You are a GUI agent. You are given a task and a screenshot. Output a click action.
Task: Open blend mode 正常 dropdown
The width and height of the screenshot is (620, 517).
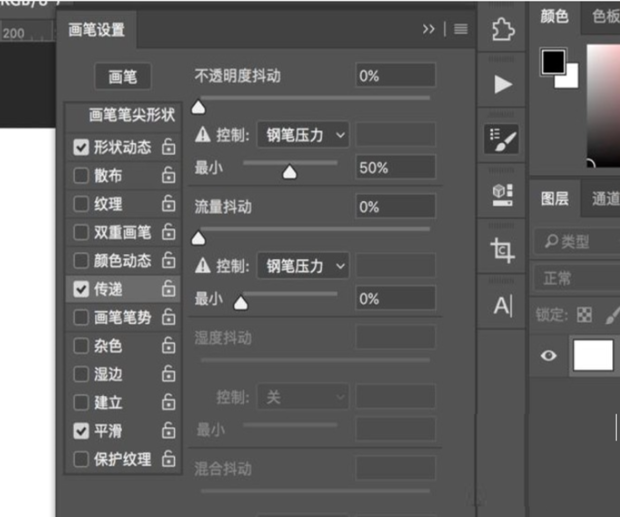[577, 278]
